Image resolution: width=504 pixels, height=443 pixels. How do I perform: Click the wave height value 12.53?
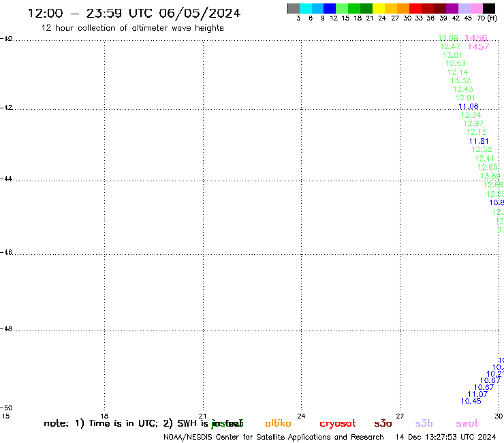456,63
